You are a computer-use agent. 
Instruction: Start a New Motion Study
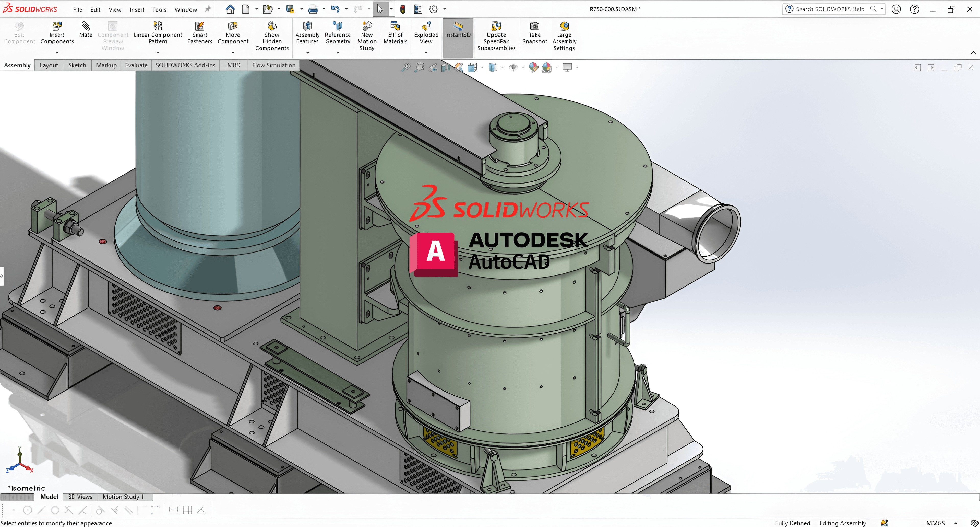coord(367,36)
